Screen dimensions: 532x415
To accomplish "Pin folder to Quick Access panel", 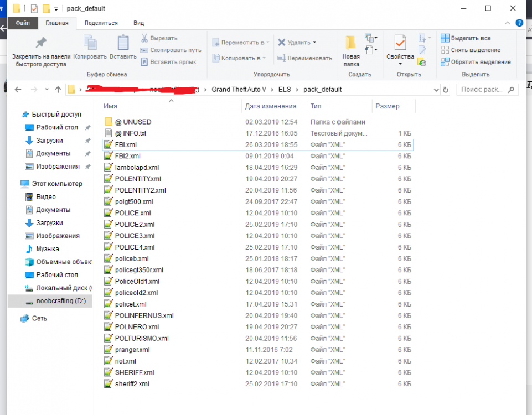I will pos(41,51).
